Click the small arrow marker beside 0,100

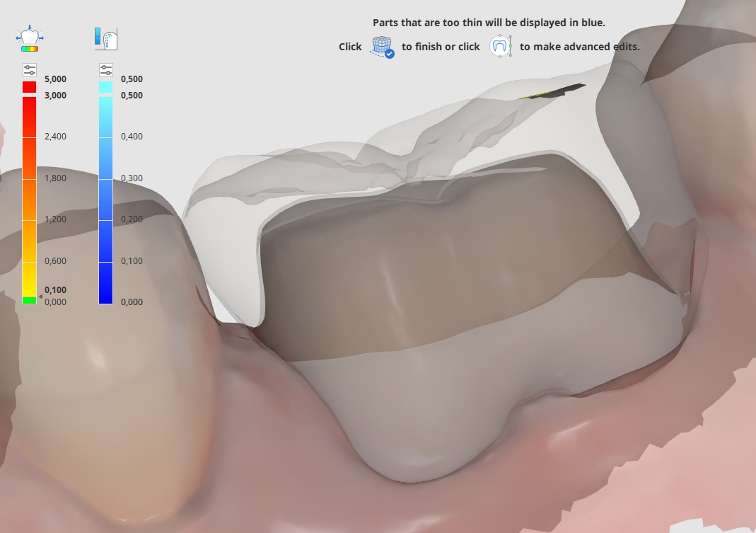40,297
